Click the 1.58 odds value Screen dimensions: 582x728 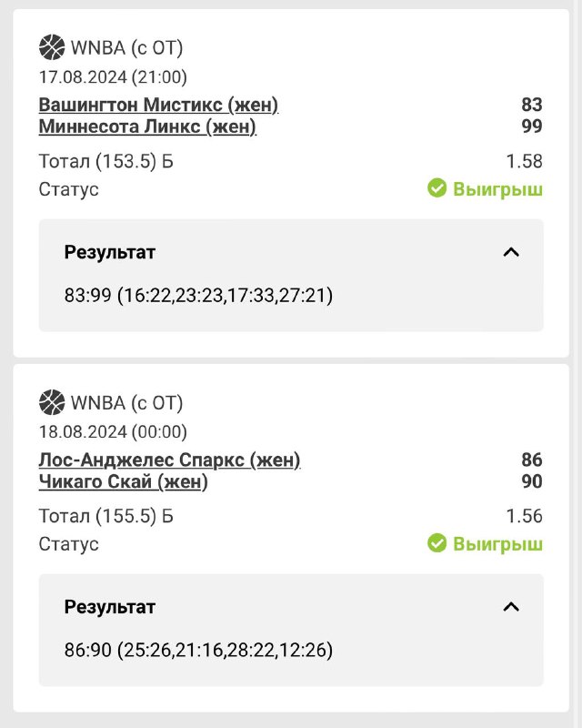524,162
